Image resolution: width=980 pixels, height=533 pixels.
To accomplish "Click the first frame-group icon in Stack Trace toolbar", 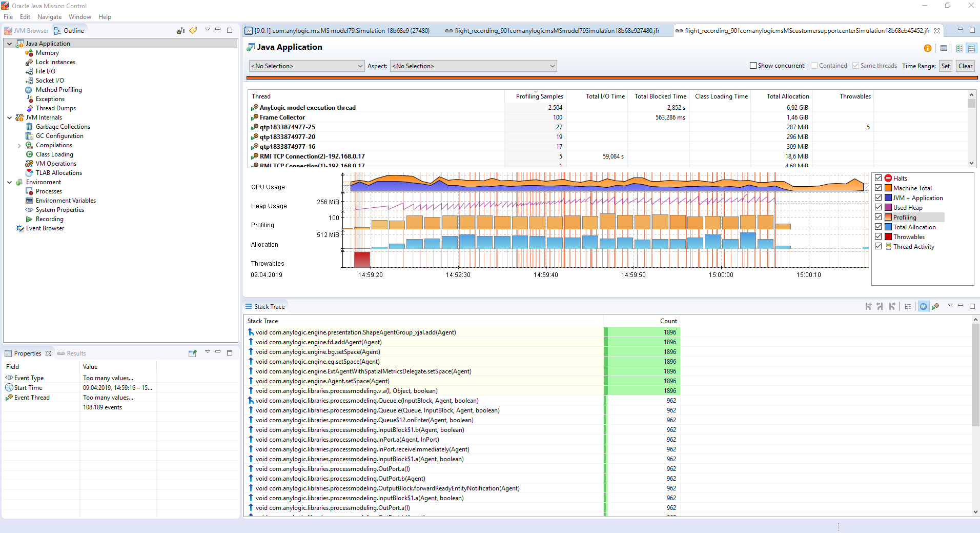I will [868, 306].
